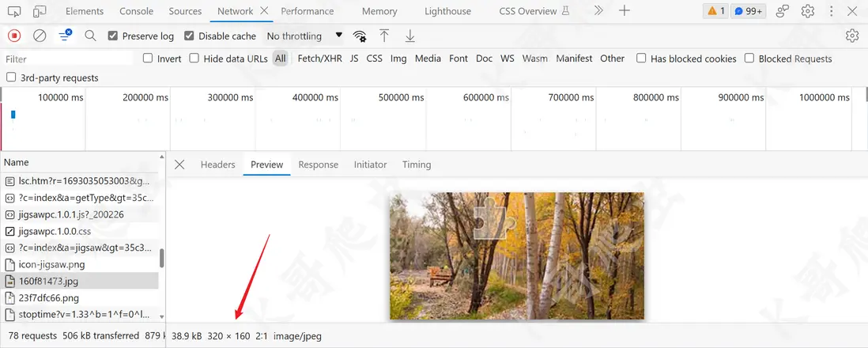This screenshot has width=868, height=348.
Task: Toggle device emulation toolbar icon
Action: tap(40, 11)
